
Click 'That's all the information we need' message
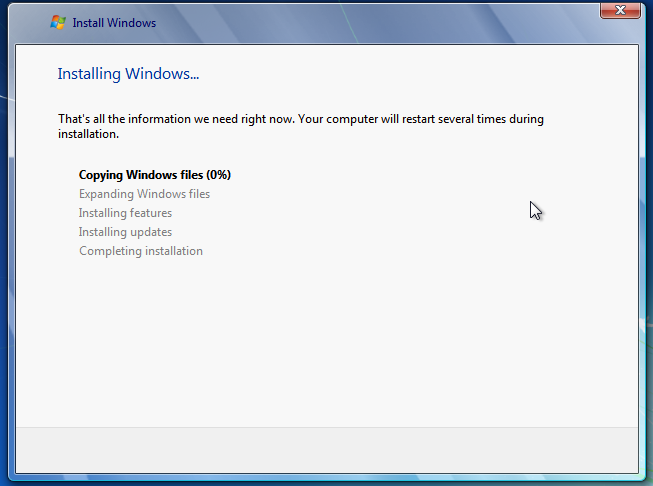[x=301, y=126]
